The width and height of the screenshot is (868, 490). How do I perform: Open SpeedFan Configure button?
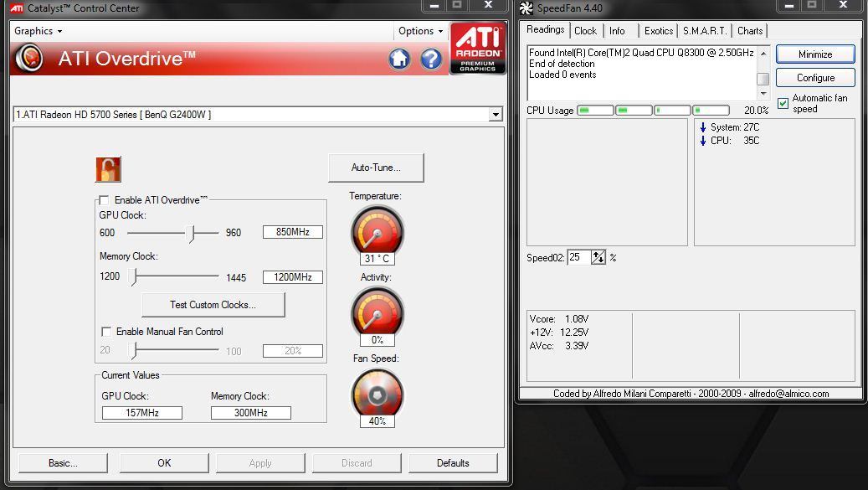[x=815, y=78]
